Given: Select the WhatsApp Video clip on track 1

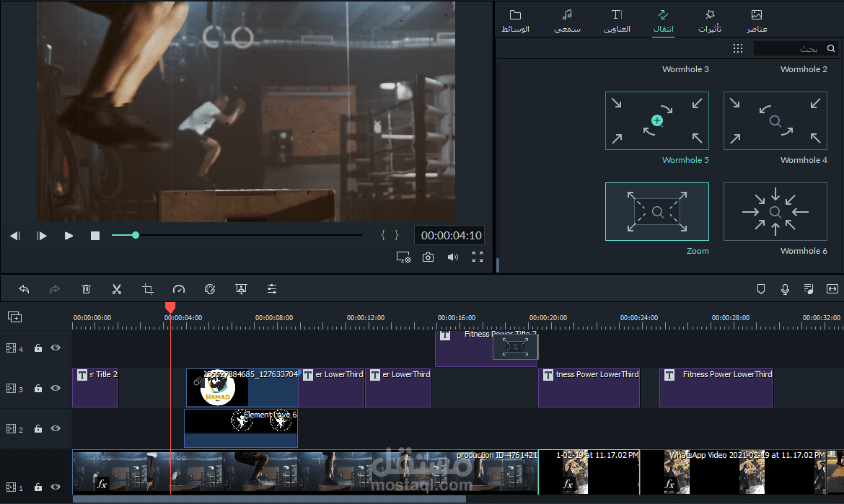Looking at the screenshot, I should click(732, 471).
